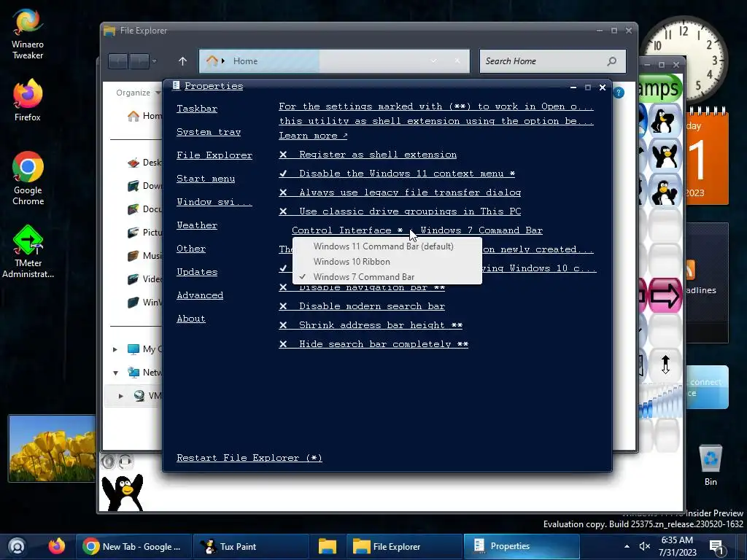
Task: Select Downloads in navigation pane
Action: (x=144, y=186)
